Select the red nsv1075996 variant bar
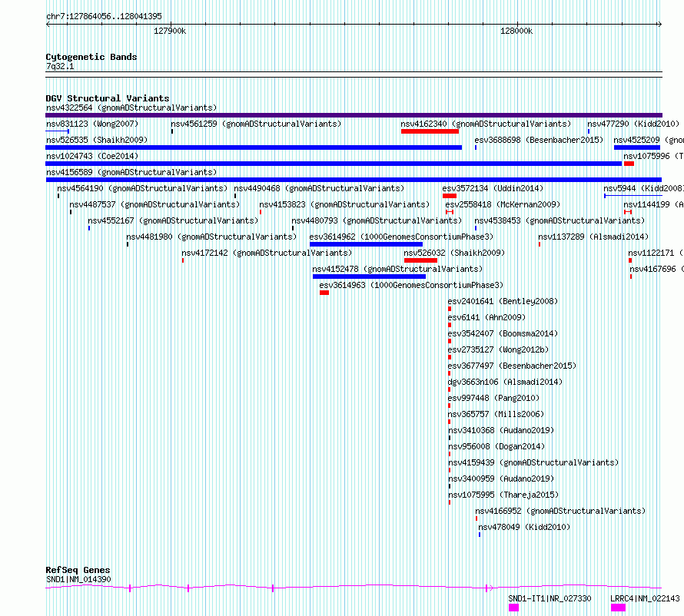Screen dimensions: 684x616 pyautogui.click(x=629, y=164)
